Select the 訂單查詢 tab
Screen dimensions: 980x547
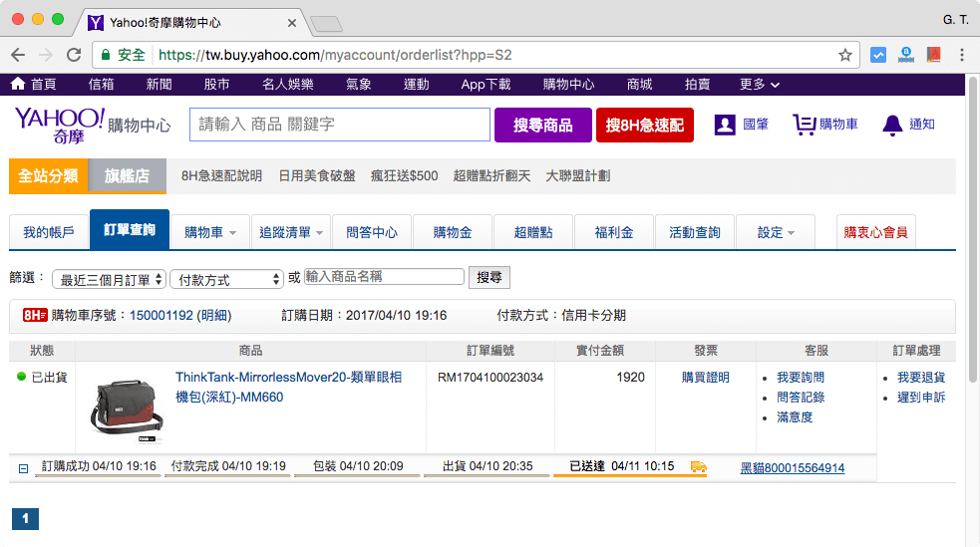130,230
